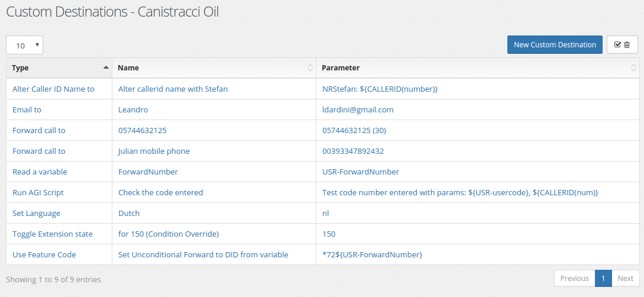The height and width of the screenshot is (297, 644).
Task: Open the Leandro email destination
Action: (x=133, y=109)
